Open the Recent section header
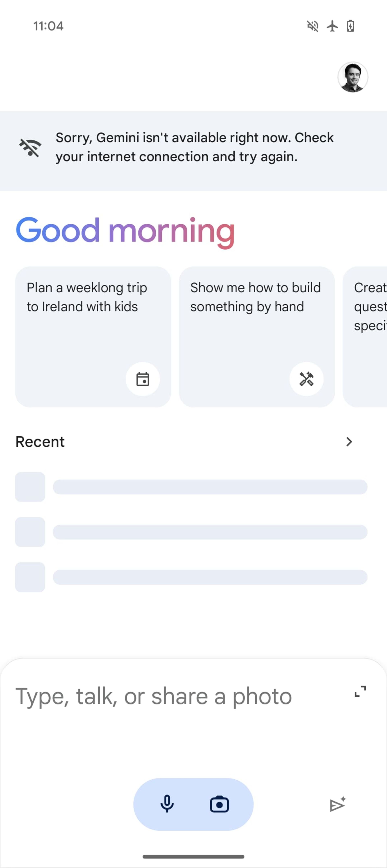The width and height of the screenshot is (387, 868). click(x=40, y=441)
